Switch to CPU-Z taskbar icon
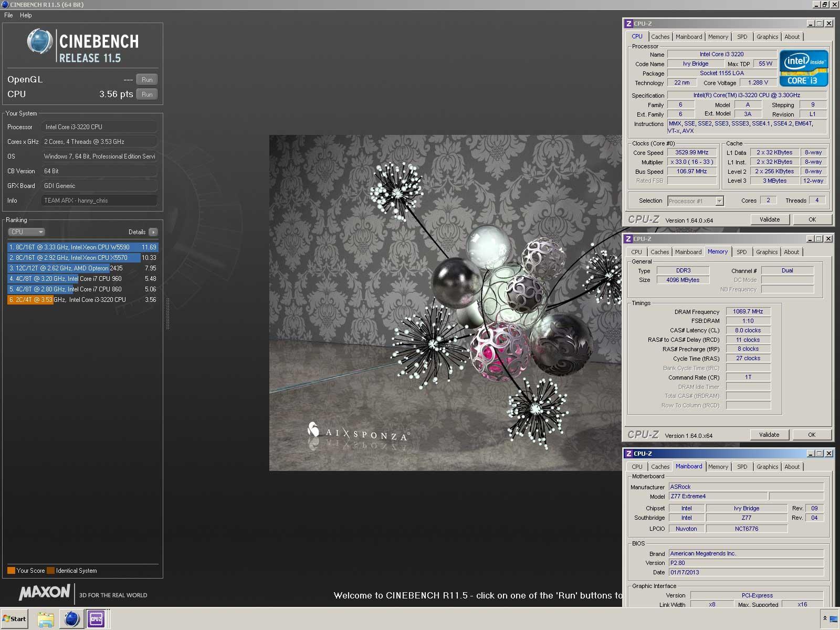 96,619
